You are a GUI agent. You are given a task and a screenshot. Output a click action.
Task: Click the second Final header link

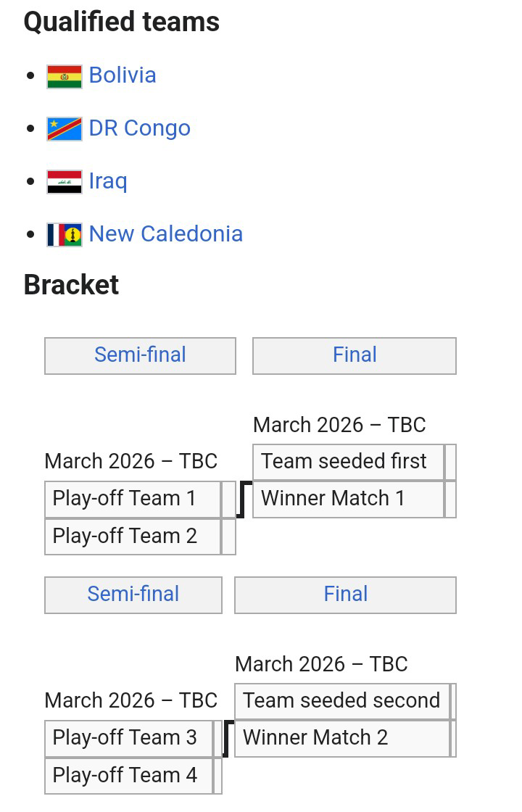click(x=345, y=594)
